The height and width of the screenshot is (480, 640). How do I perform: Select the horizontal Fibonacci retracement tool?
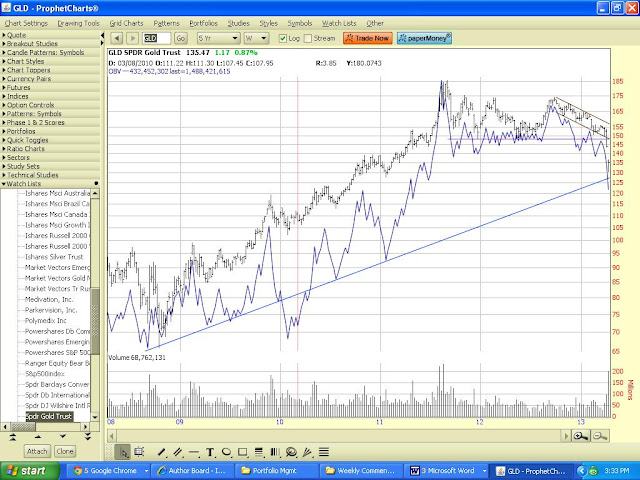tap(259, 452)
